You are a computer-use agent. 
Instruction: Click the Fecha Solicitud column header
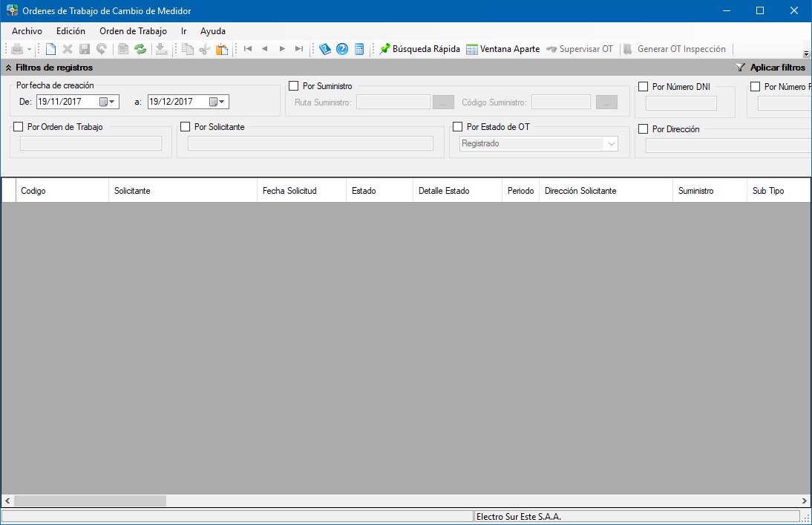pyautogui.click(x=289, y=191)
